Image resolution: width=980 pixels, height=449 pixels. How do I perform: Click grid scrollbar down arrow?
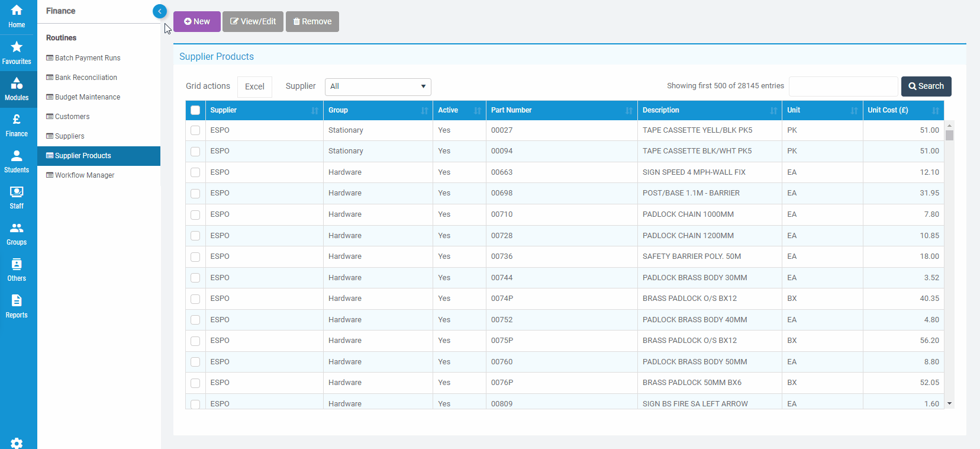click(949, 403)
